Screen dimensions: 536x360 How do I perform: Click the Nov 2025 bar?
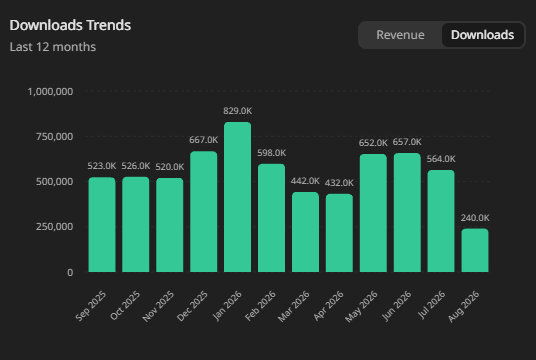click(170, 225)
